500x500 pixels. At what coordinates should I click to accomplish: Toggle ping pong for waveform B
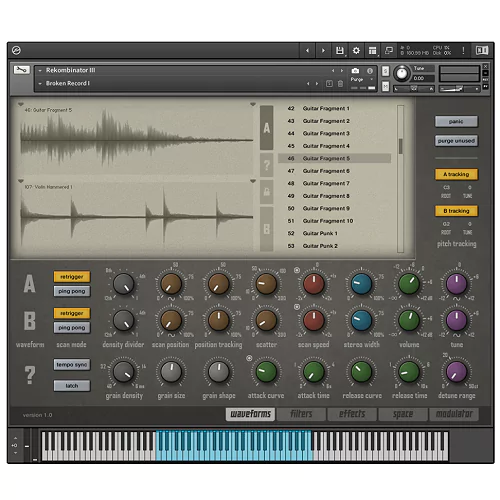point(72,328)
